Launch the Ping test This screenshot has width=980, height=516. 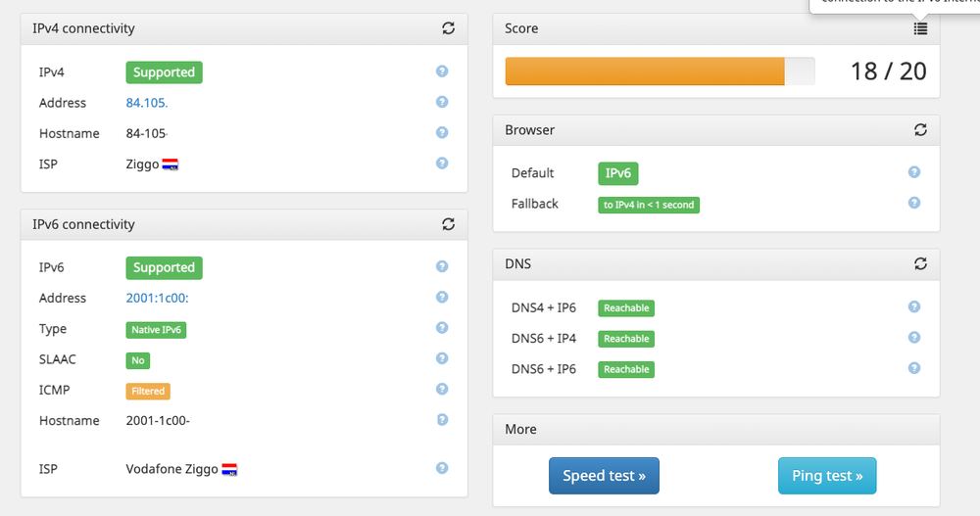(x=827, y=476)
